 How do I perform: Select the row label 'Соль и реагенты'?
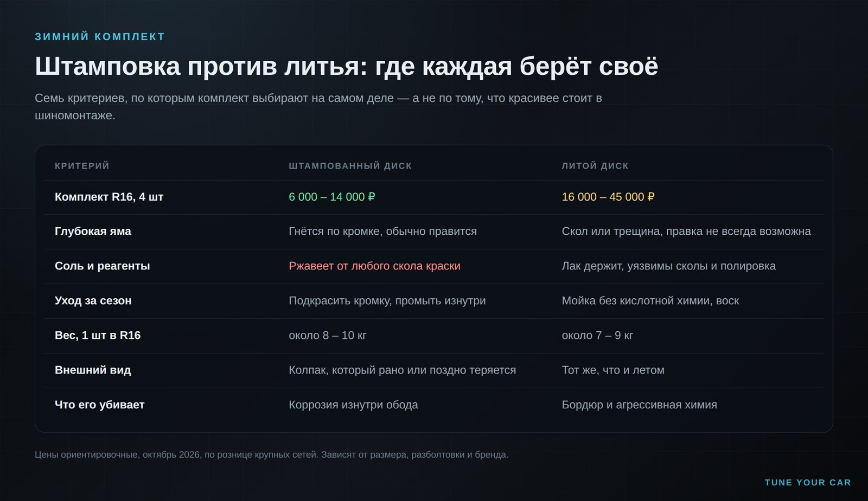pyautogui.click(x=103, y=266)
